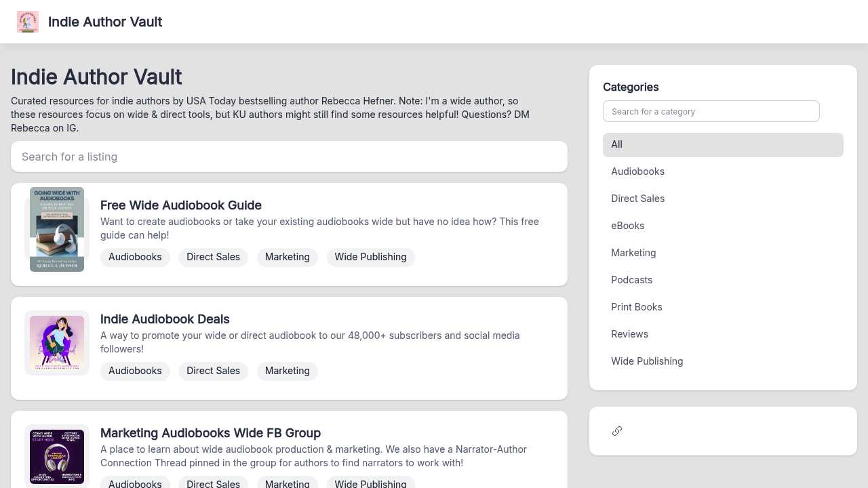Select the Wide Publishing category in the sidebar
This screenshot has height=488, width=868.
point(723,361)
